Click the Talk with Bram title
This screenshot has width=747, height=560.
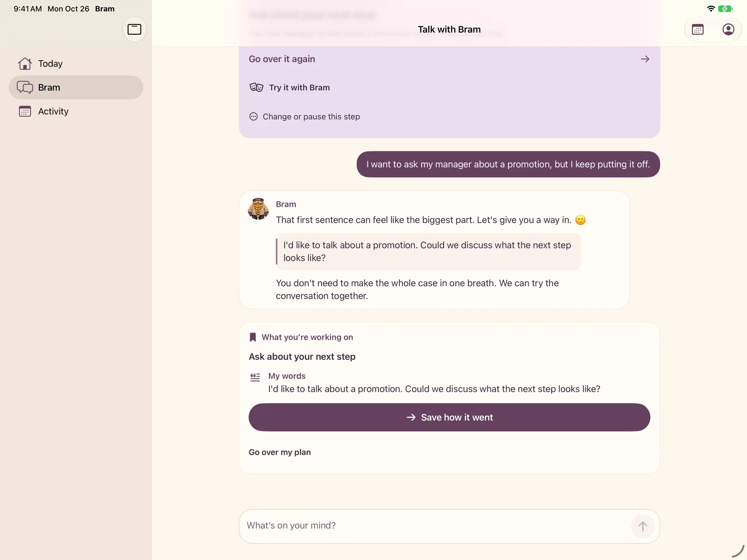point(449,29)
